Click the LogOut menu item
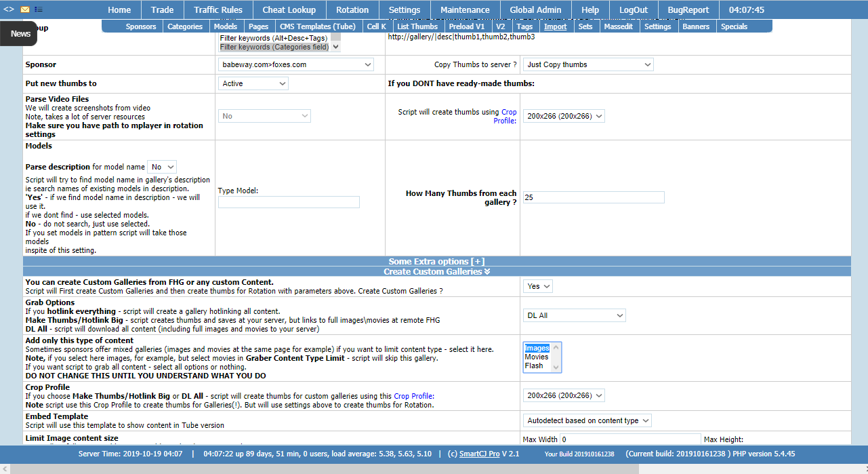 click(x=634, y=9)
